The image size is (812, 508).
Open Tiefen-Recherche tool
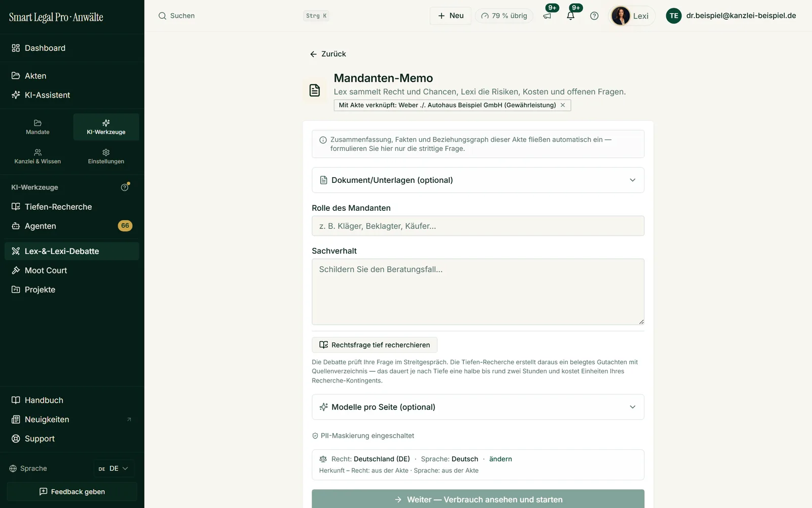pos(72,207)
